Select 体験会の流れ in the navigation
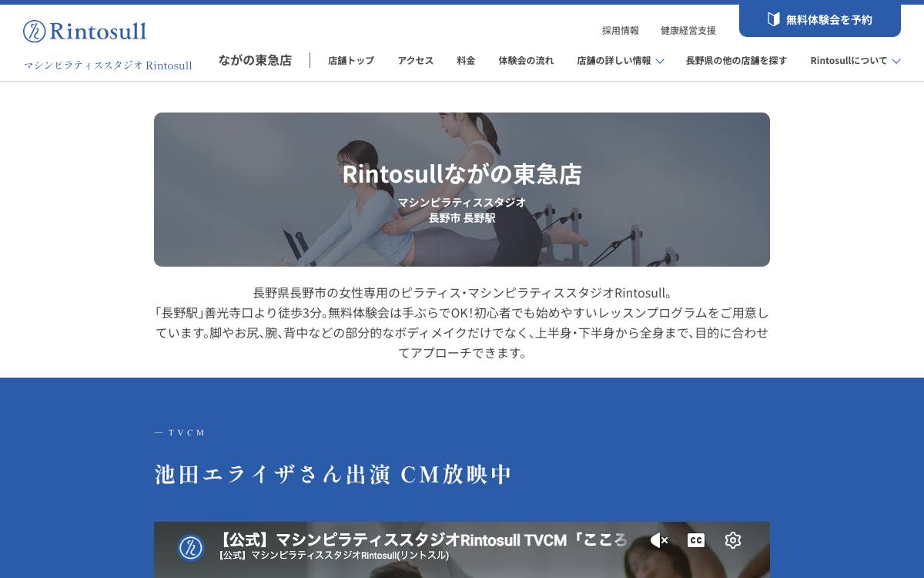The image size is (924, 578). click(526, 60)
